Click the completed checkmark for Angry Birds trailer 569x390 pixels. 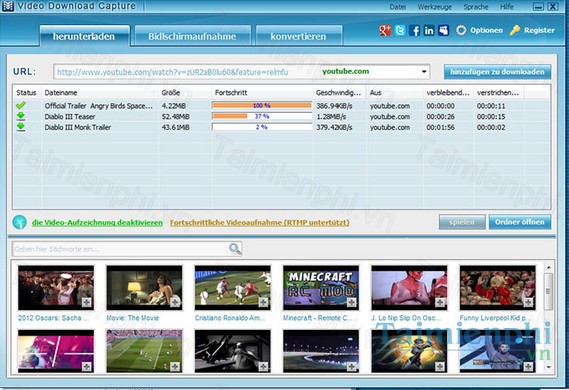click(21, 105)
